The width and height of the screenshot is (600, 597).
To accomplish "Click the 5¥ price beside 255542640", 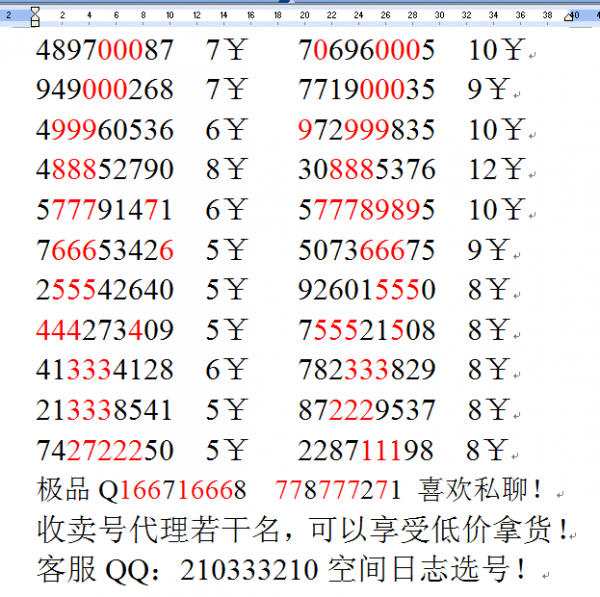I will coord(226,290).
